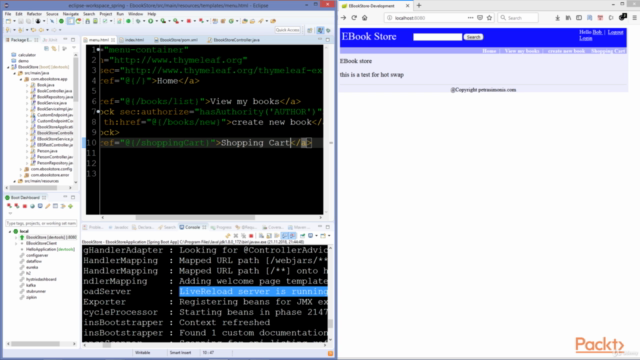
Task: Terminate the console process with red square
Action: coord(251,236)
